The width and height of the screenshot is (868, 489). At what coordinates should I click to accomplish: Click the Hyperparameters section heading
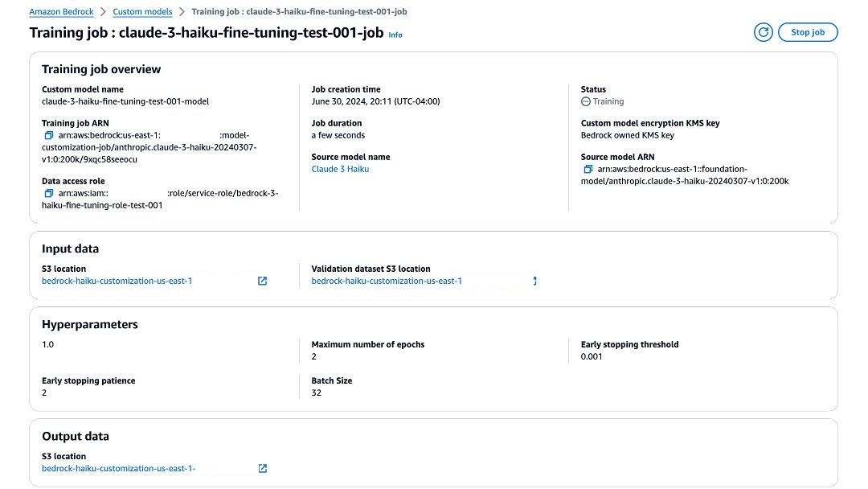click(89, 325)
